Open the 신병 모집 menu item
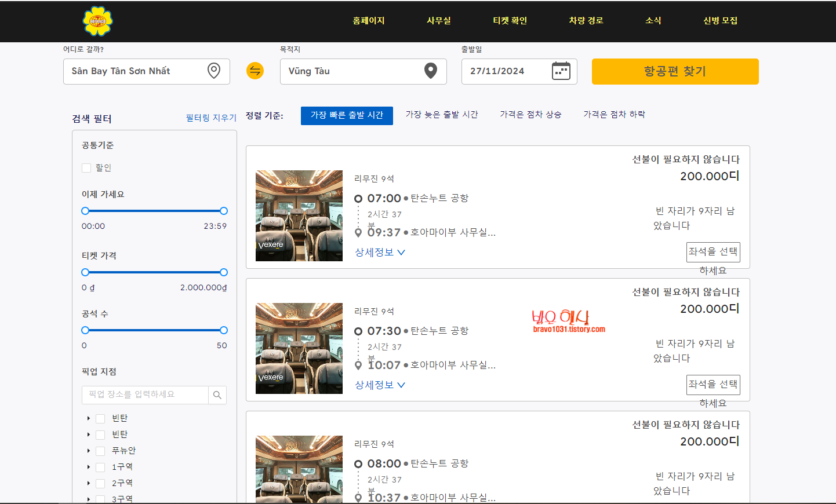 tap(721, 21)
